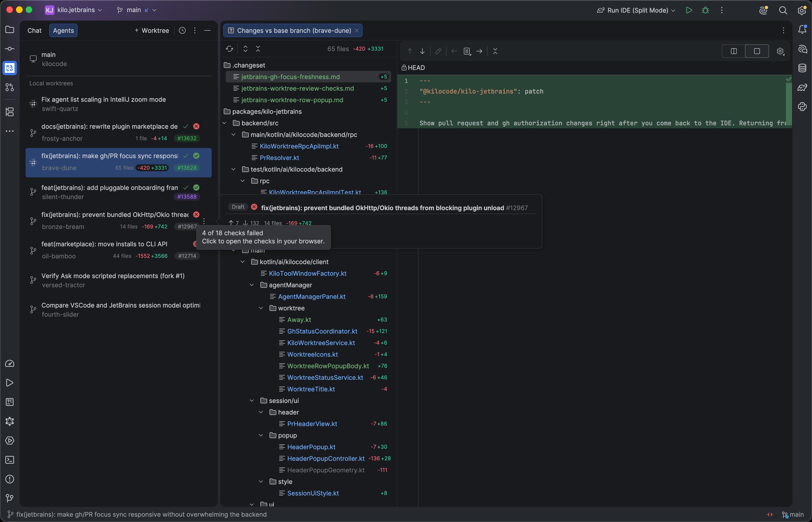
Task: Collapse all nodes in changes tree
Action: [258, 49]
